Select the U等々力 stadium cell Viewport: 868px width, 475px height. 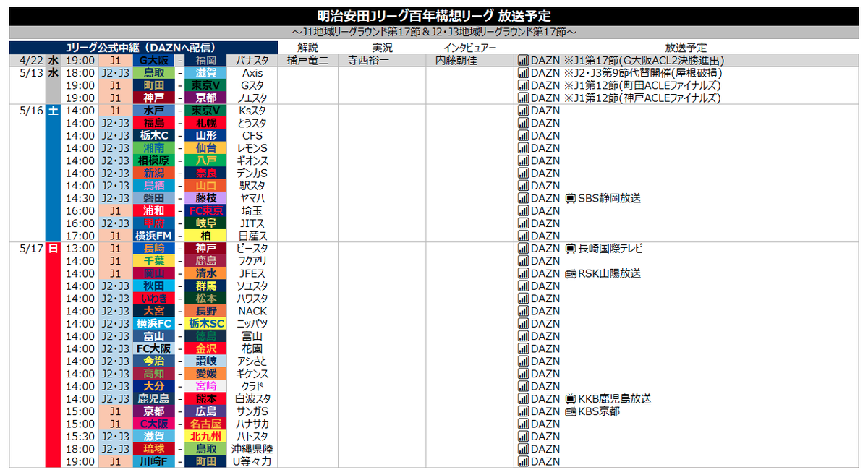coord(252,462)
